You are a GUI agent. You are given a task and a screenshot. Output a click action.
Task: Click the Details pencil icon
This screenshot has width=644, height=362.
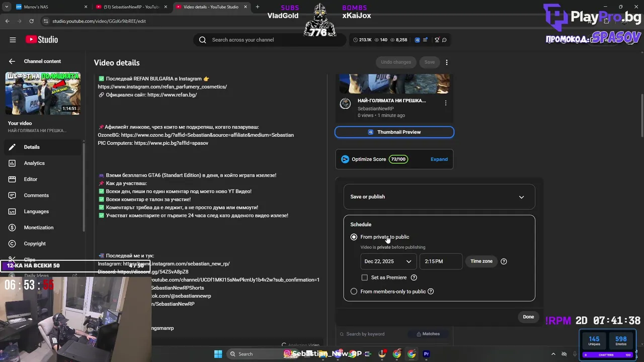[x=12, y=147]
